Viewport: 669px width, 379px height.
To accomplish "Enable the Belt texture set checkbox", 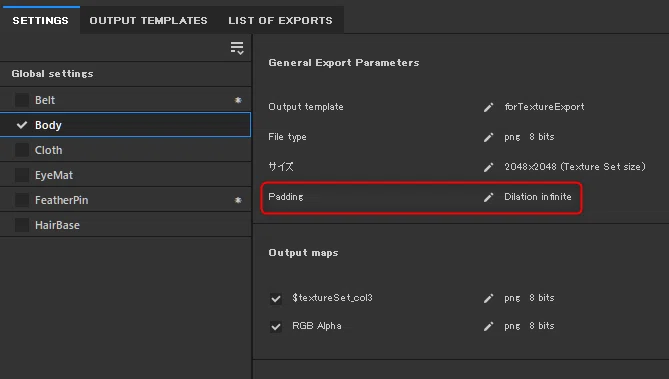I will click(x=21, y=100).
